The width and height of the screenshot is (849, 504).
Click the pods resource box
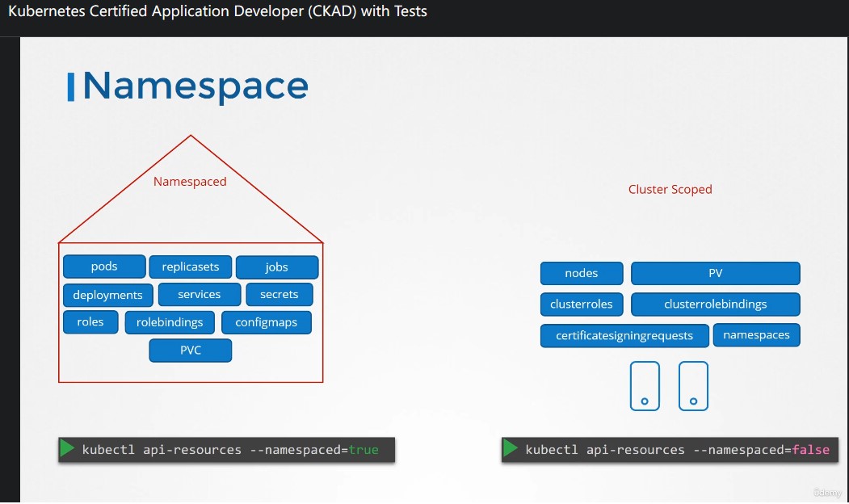104,267
